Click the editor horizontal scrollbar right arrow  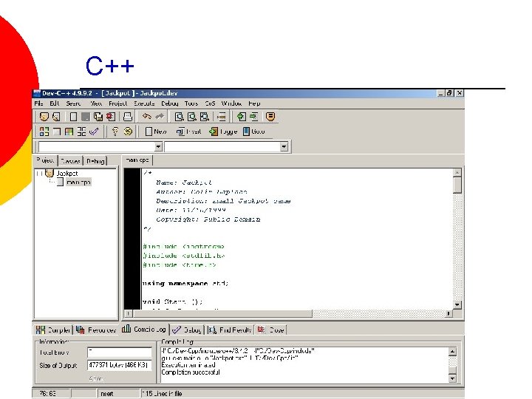click(449, 313)
